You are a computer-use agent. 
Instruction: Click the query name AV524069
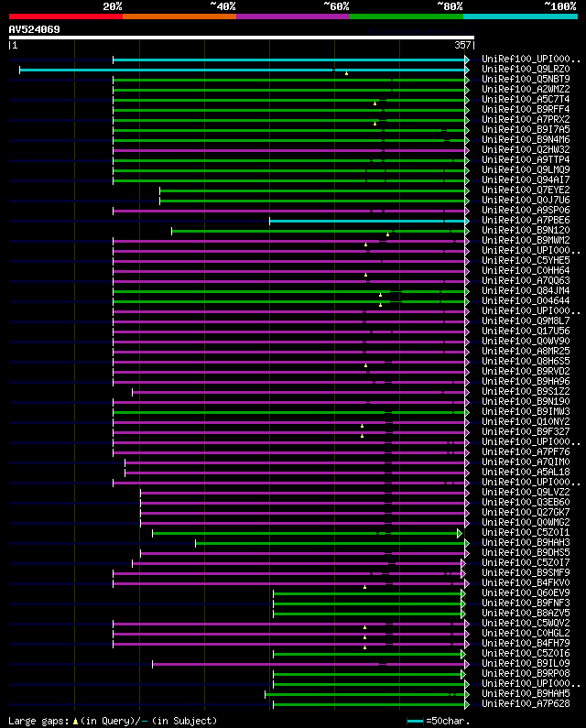(x=35, y=29)
